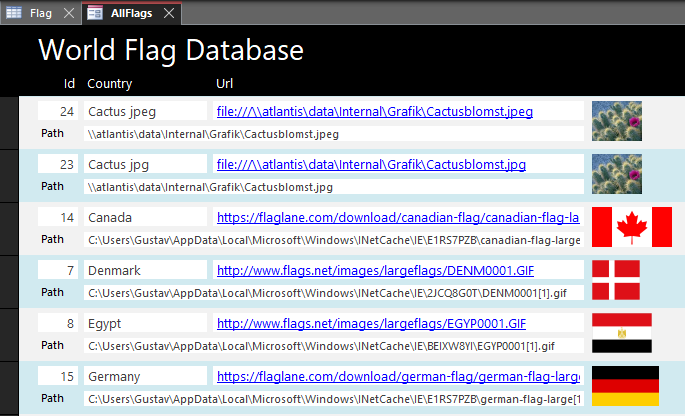This screenshot has height=416, width=685.
Task: Select the Cactus jpg country field
Action: point(145,164)
